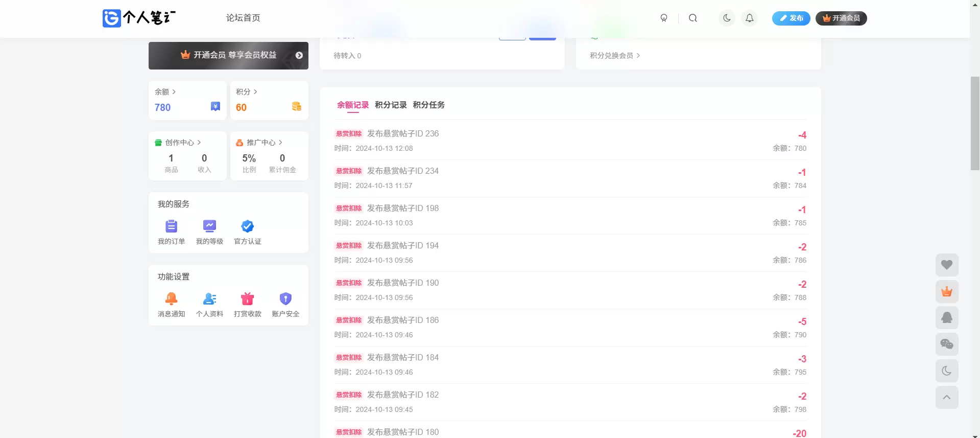Click record 发布悬赏帖子ID 190
980x438 pixels.
tap(403, 283)
